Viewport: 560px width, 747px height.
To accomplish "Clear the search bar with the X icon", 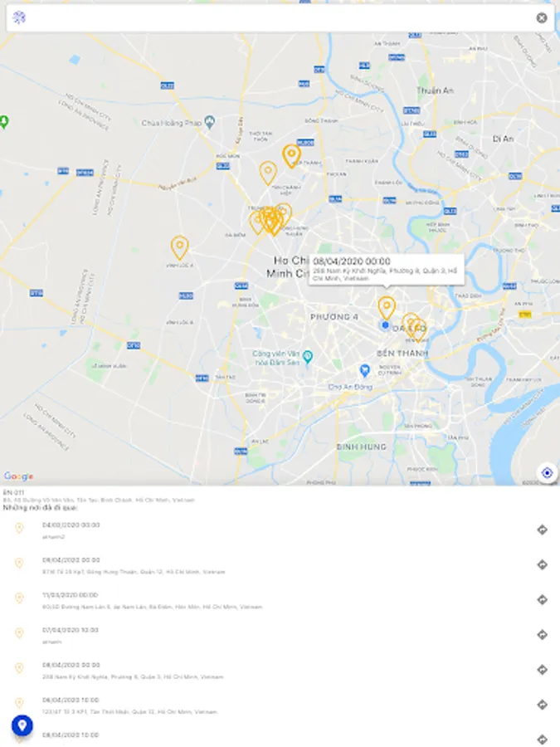I will pyautogui.click(x=542, y=17).
